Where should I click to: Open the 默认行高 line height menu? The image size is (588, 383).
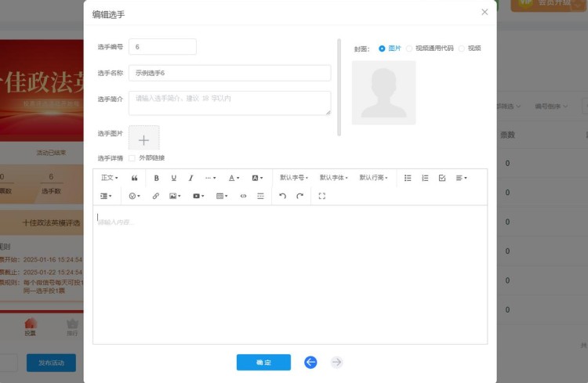point(373,178)
